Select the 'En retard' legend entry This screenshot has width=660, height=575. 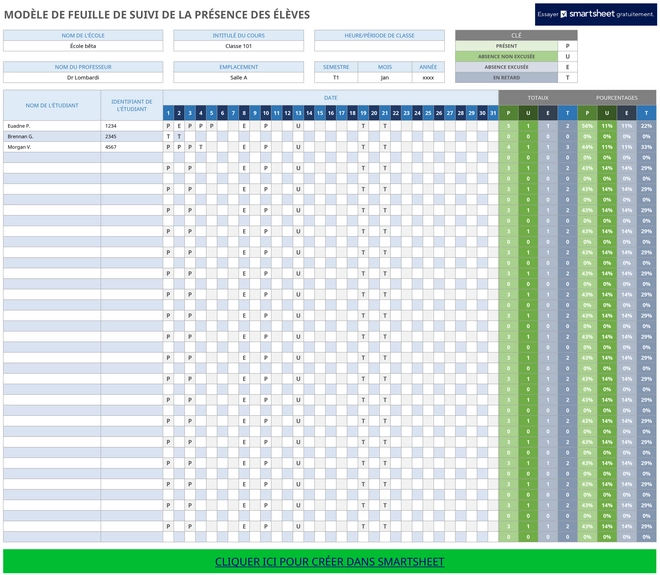(x=506, y=77)
